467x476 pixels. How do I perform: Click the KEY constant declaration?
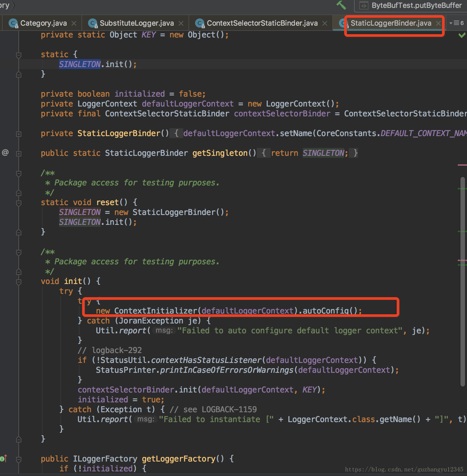point(148,35)
